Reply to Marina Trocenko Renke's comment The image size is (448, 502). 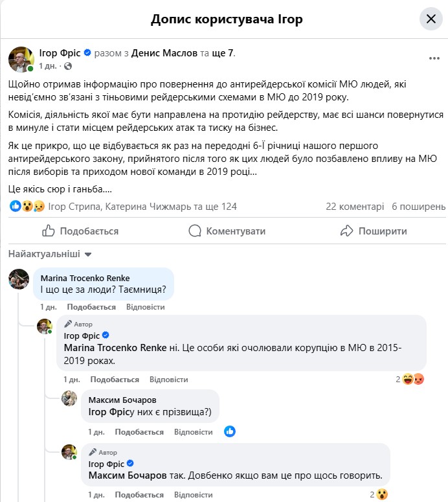click(x=145, y=307)
